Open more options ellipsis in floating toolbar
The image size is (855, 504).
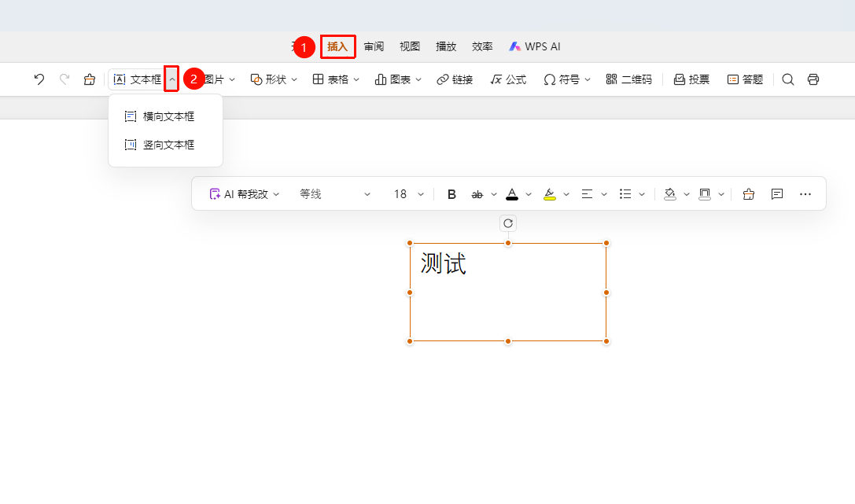click(805, 194)
